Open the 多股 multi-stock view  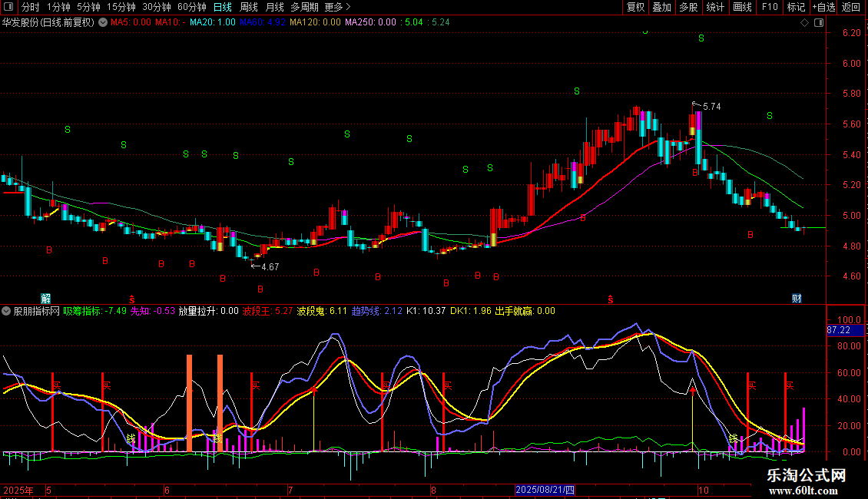tap(689, 7)
